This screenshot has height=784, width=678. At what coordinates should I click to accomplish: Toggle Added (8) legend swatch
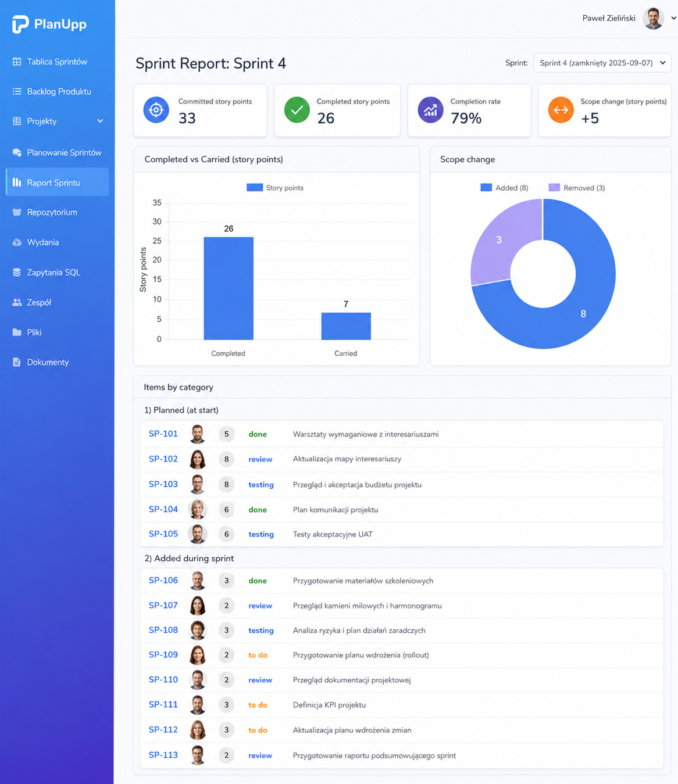[x=486, y=188]
